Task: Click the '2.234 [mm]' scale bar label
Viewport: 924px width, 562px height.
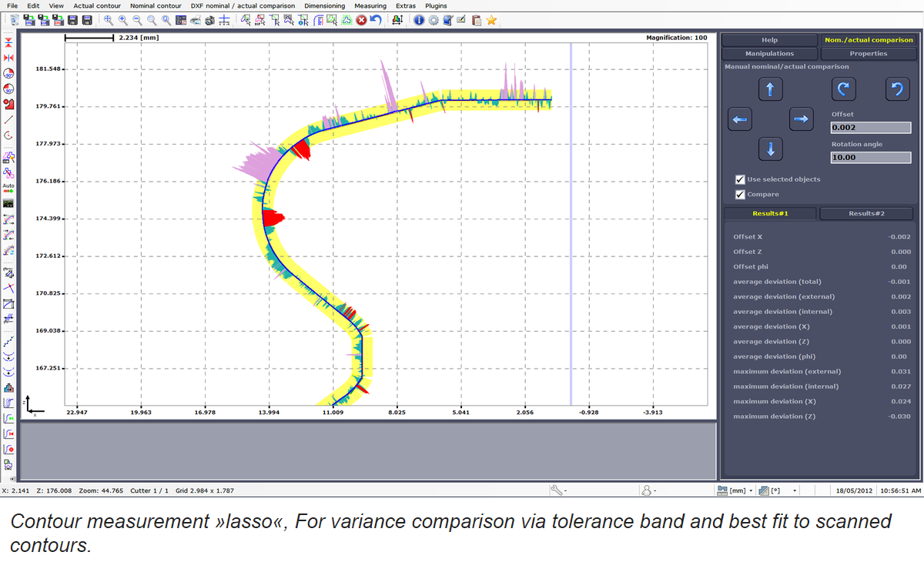Action: tap(139, 38)
